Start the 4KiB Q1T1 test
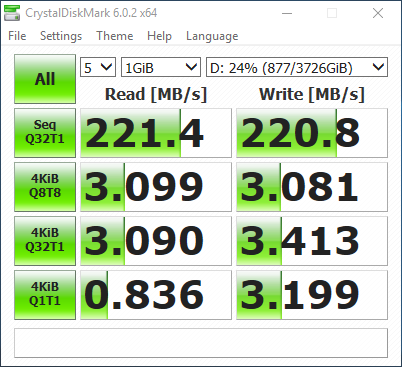Screen dimensions: 402x367 pyautogui.click(x=45, y=295)
